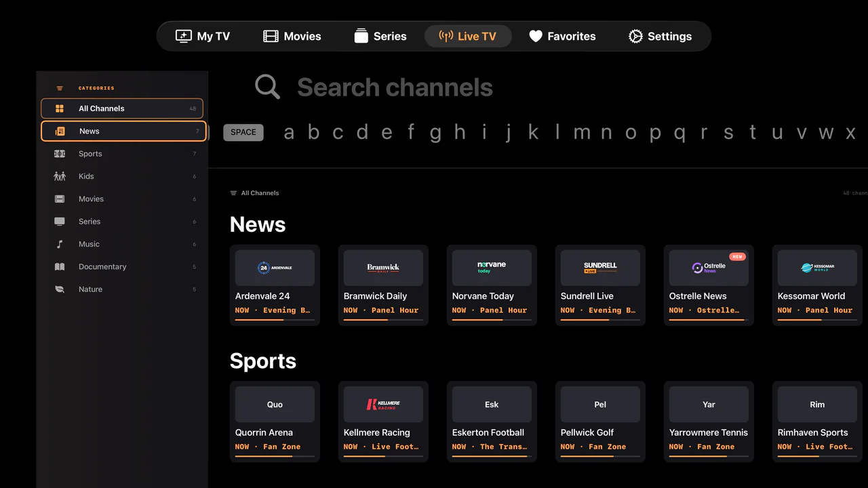
Task: Click the Music category note icon
Action: click(x=60, y=244)
